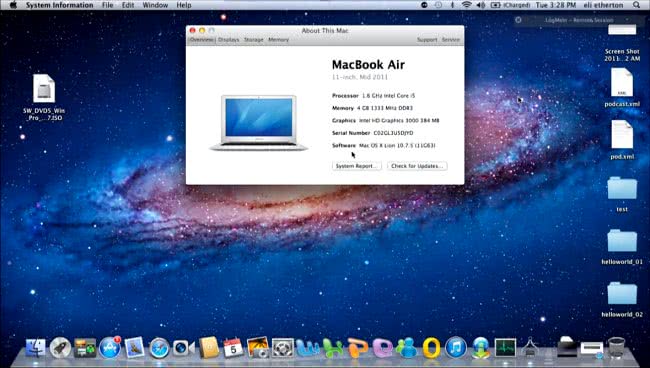Open Address Book in the dock
Viewport: 650px width, 368px height.
(209, 347)
